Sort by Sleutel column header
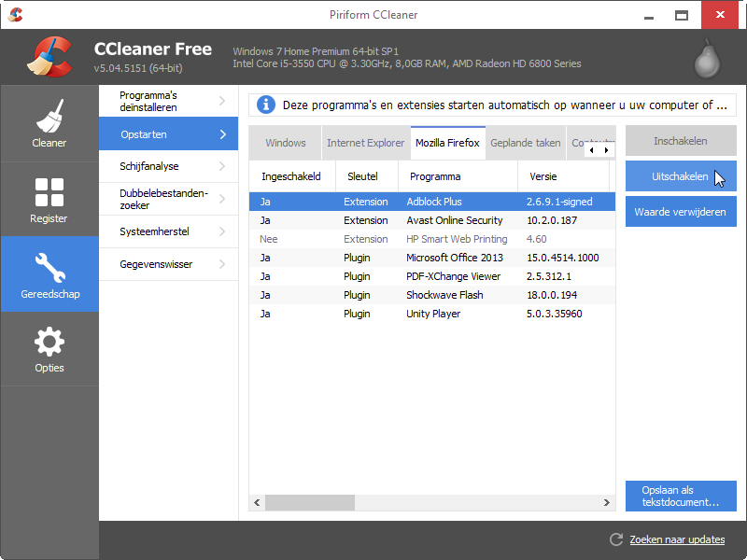Image resolution: width=747 pixels, height=560 pixels. [366, 176]
